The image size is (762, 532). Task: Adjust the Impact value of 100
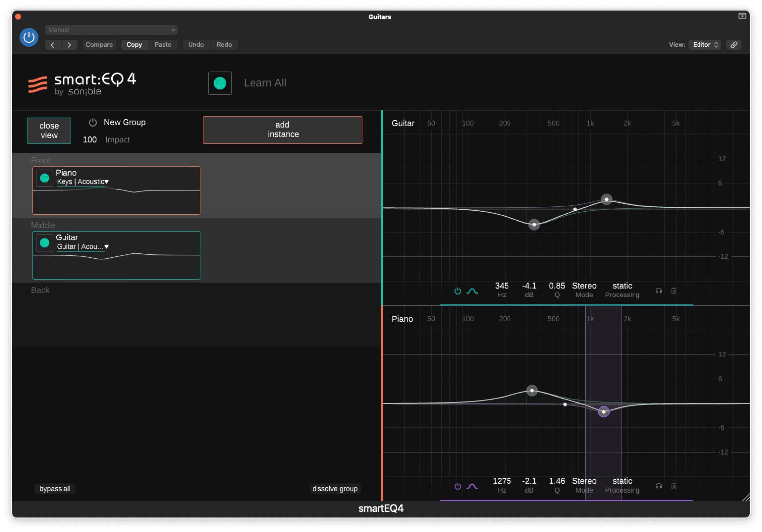90,139
